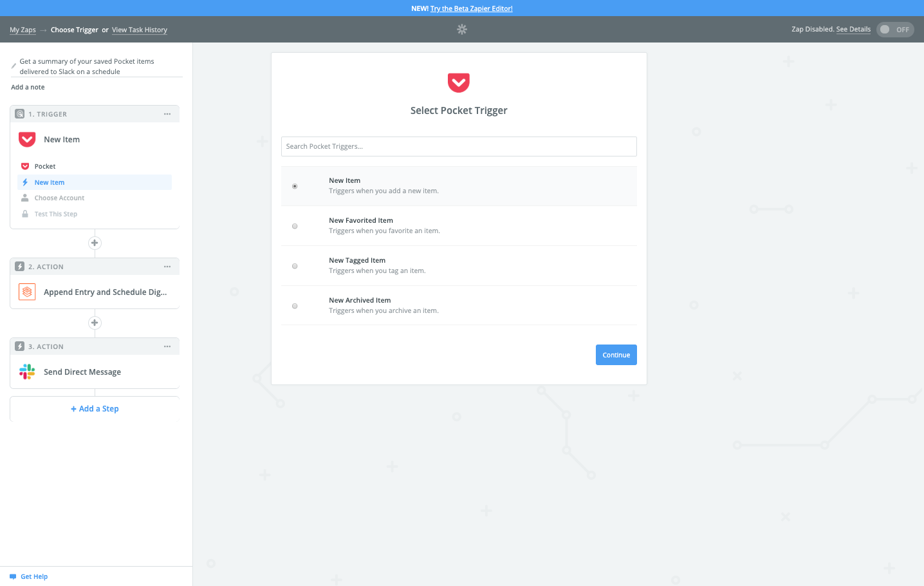Screen dimensions: 924x586
Task: Open the options menu for 1. TRIGGER step
Action: tap(167, 114)
